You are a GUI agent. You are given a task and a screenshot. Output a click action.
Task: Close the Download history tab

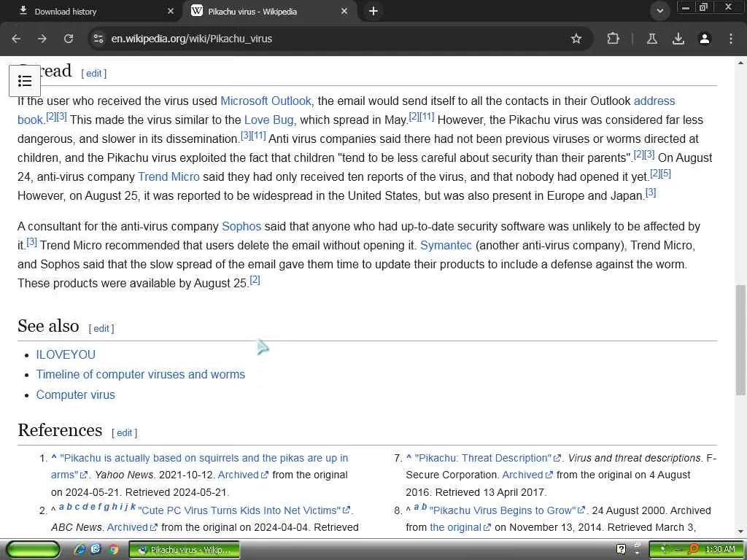(171, 11)
